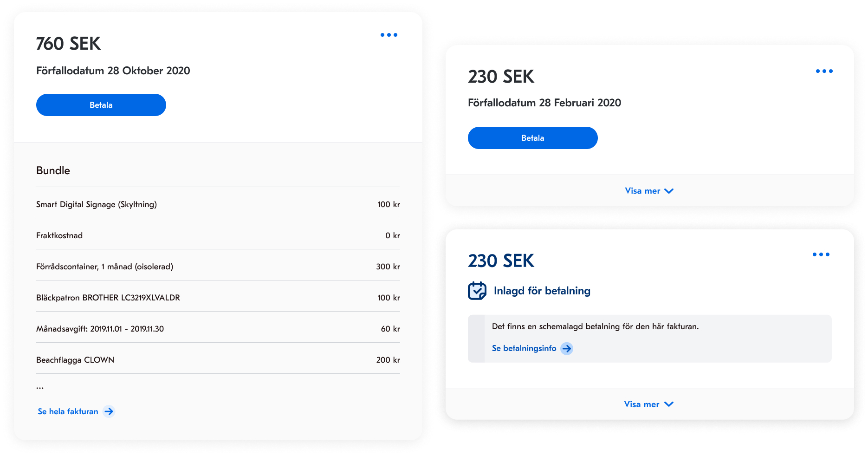The width and height of the screenshot is (868, 456).
Task: Click the Förrådscontainer line item
Action: (x=104, y=267)
